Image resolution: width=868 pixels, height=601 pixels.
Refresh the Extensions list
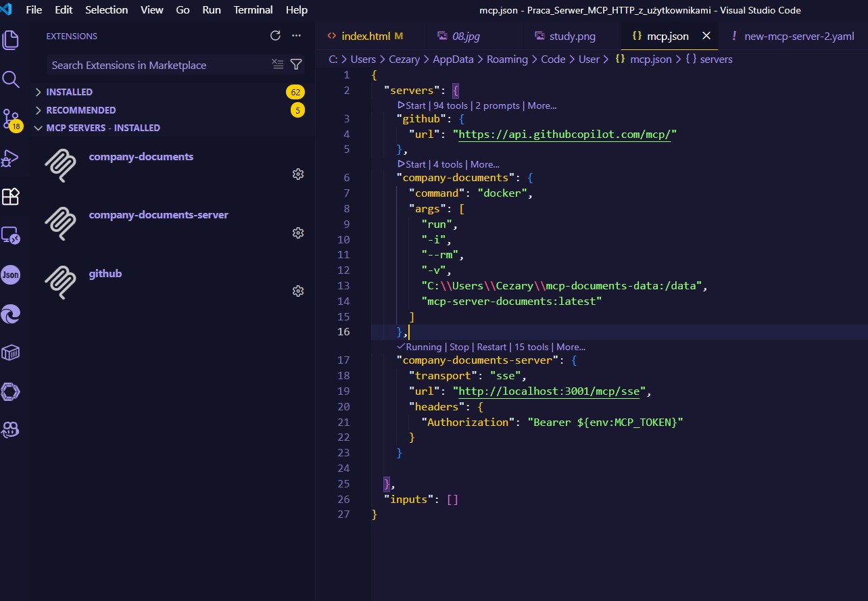click(x=275, y=36)
